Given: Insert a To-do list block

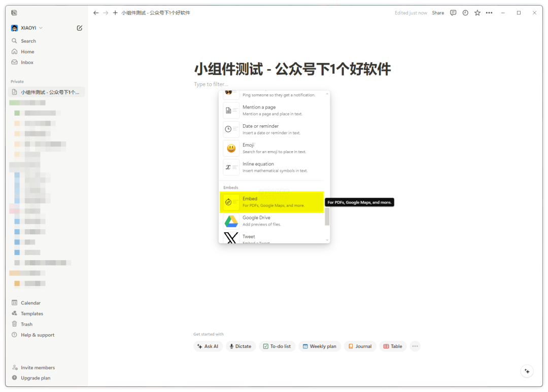Looking at the screenshot, I should [x=277, y=346].
